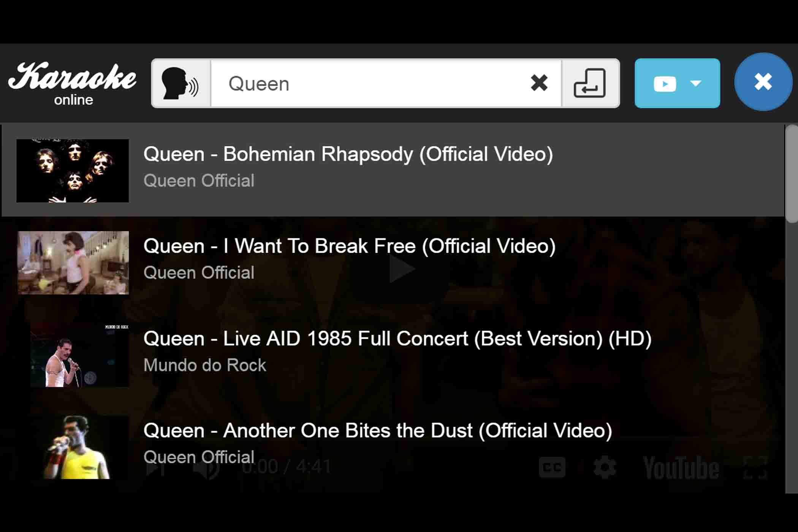This screenshot has width=798, height=532.
Task: Clear the Queen search text
Action: pos(539,83)
